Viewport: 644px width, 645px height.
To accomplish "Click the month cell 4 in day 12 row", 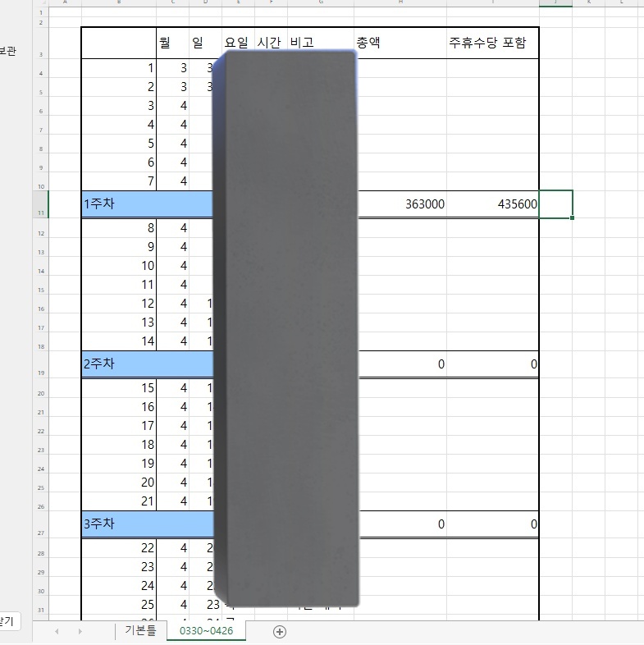I will [x=173, y=304].
